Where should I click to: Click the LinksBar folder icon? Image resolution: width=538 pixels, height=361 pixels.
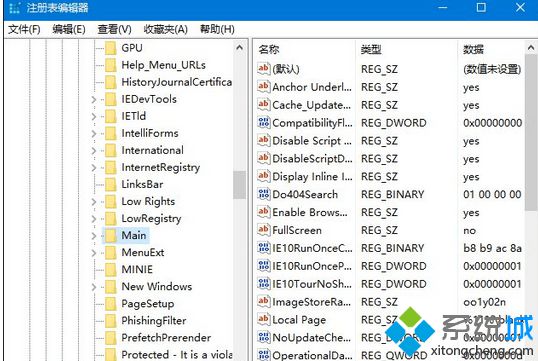coord(110,185)
